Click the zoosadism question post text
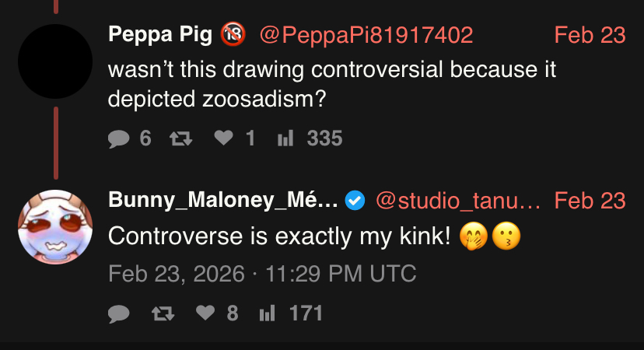This screenshot has height=350, width=644. pos(333,85)
